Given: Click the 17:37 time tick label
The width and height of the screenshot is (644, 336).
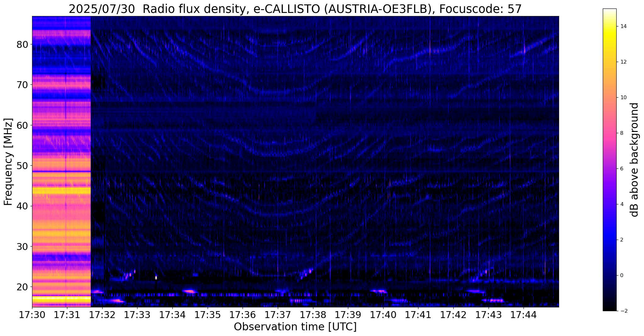Looking at the screenshot, I should coord(278,315).
